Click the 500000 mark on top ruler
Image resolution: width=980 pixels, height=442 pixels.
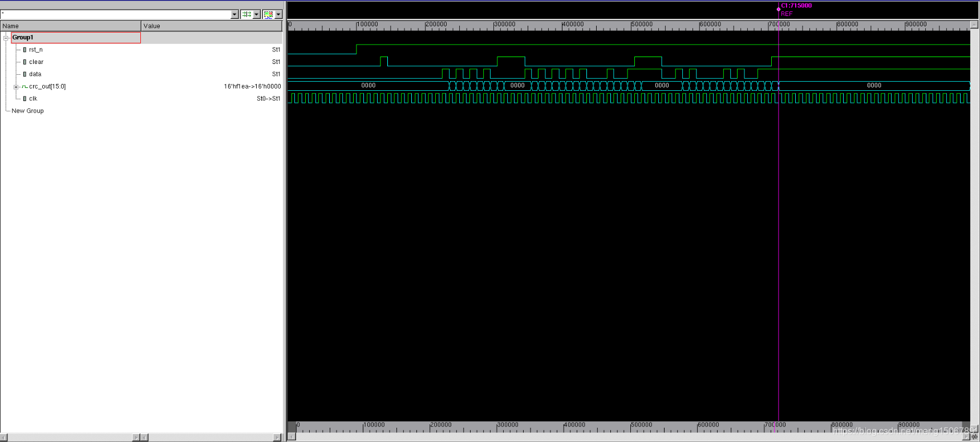(x=642, y=25)
